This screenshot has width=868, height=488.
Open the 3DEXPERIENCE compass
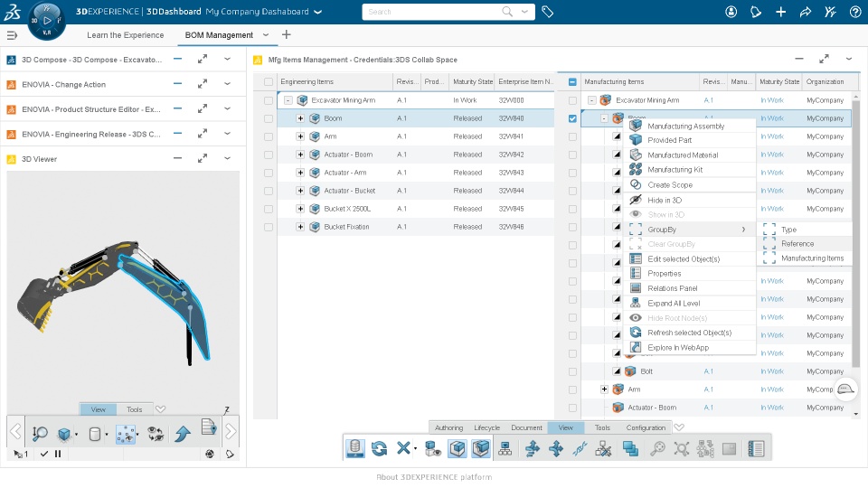tap(46, 21)
